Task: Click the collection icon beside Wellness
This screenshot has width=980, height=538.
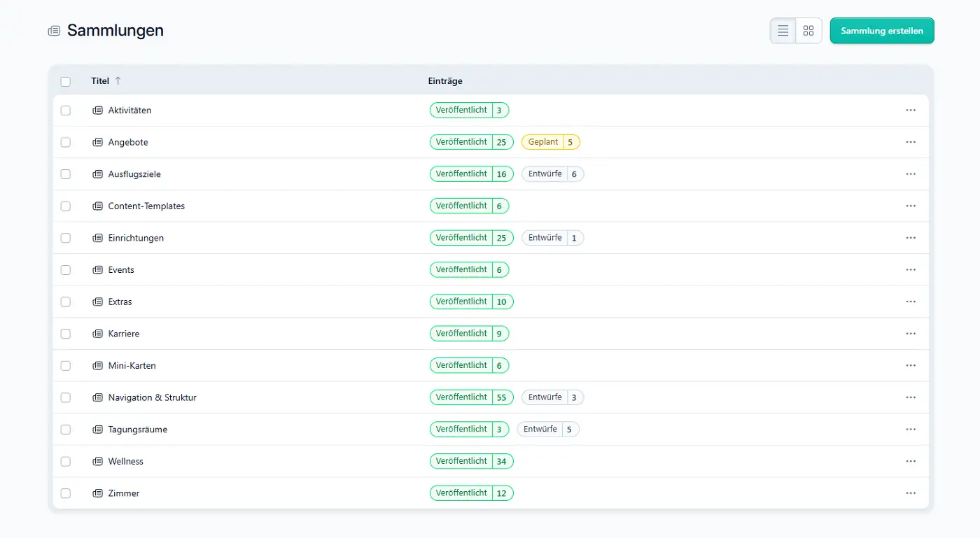Action: coord(98,462)
